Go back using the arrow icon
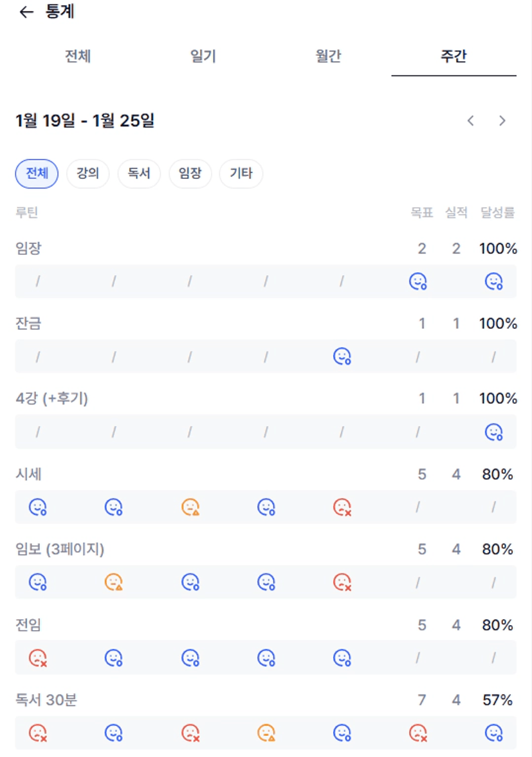 coord(26,12)
